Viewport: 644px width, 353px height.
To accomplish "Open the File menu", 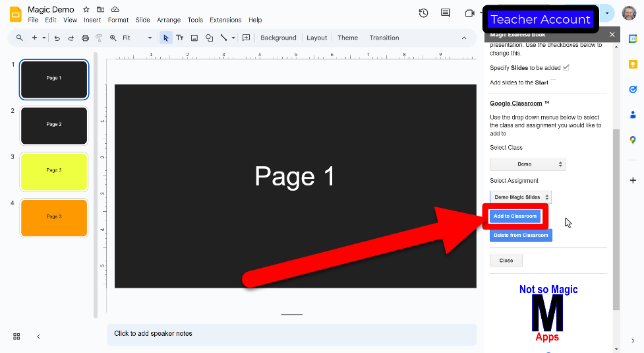I will (33, 20).
